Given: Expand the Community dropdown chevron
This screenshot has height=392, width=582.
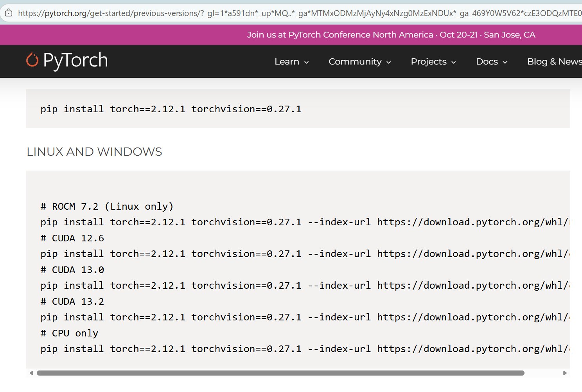Looking at the screenshot, I should (x=389, y=62).
